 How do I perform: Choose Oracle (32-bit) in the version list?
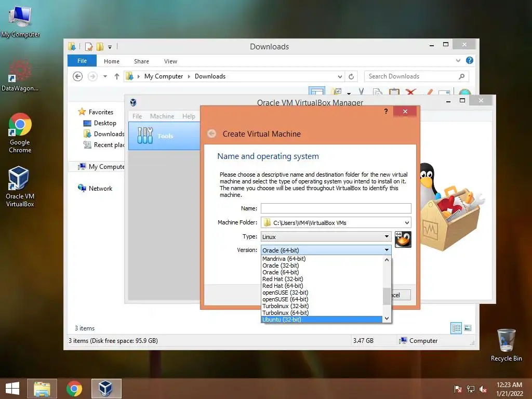[322, 265]
